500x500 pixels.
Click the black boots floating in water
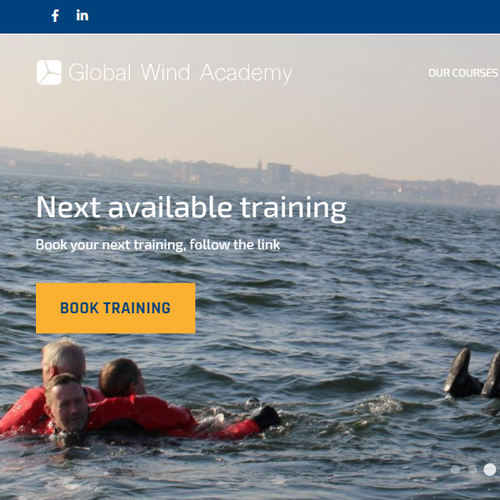coord(473,373)
